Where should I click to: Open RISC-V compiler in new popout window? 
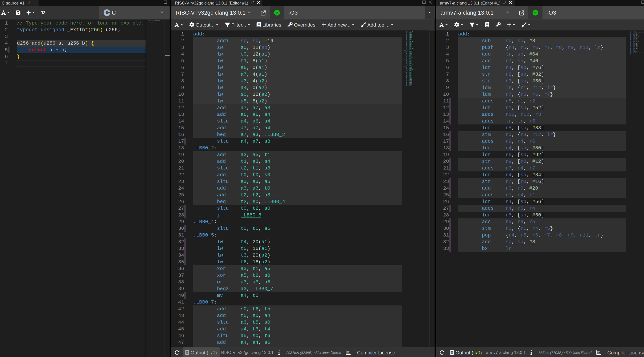[x=263, y=13]
